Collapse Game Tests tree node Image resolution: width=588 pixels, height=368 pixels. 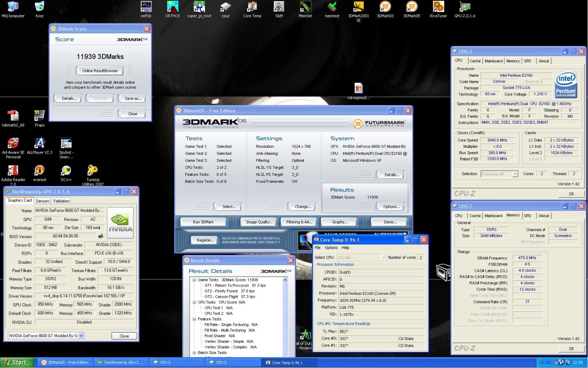(x=194, y=280)
